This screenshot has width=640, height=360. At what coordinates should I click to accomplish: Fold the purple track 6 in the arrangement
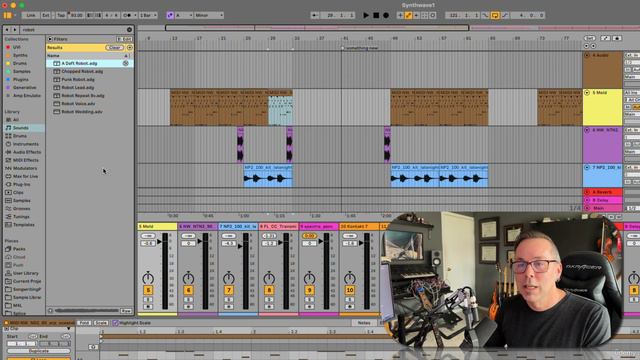click(587, 130)
